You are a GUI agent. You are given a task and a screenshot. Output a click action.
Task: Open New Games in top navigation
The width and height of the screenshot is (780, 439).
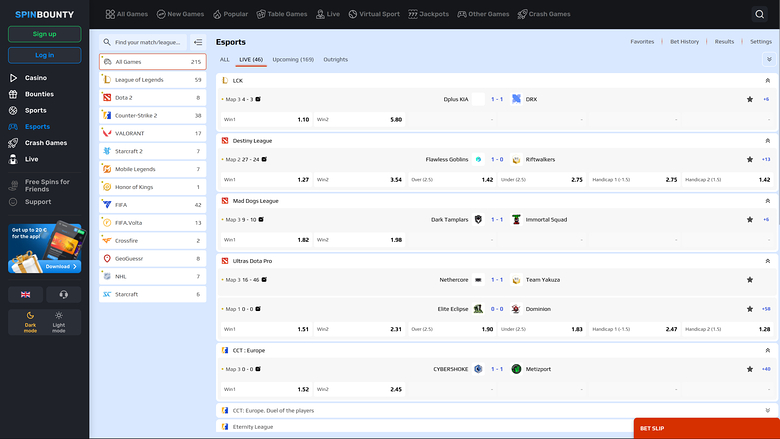180,14
